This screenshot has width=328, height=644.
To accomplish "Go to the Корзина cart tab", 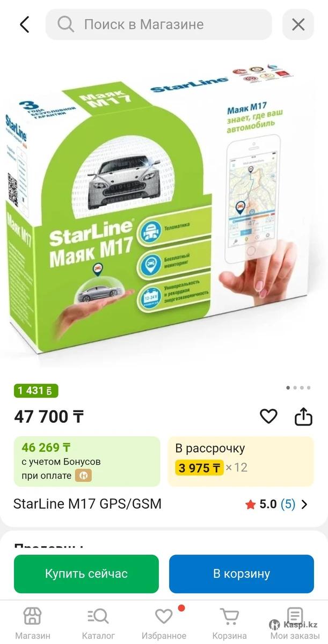I will pos(230,624).
